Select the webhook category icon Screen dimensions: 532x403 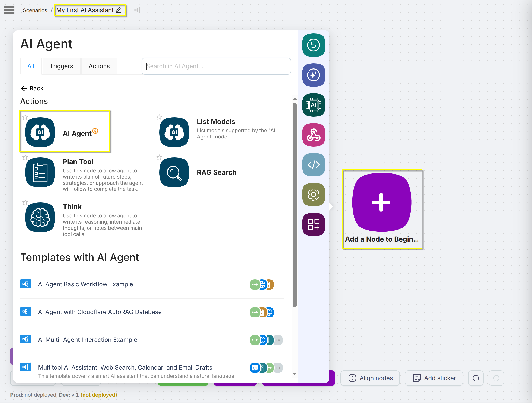click(313, 135)
